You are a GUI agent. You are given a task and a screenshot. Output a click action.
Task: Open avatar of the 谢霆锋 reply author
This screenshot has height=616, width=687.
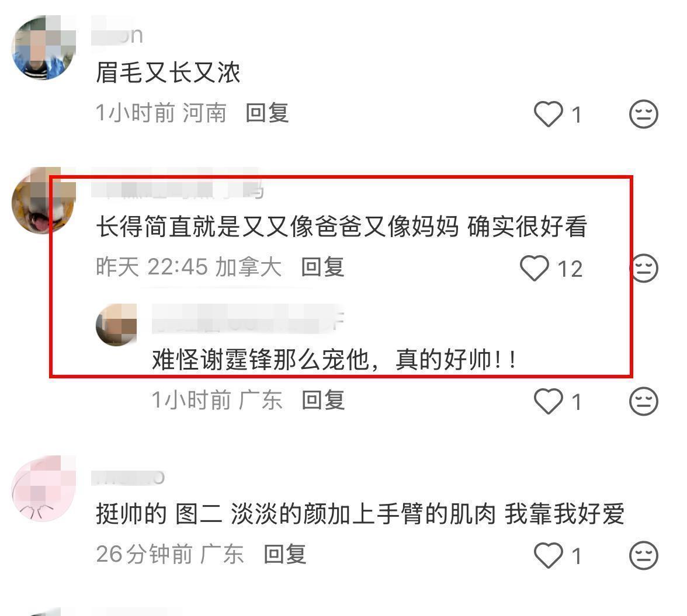(116, 325)
